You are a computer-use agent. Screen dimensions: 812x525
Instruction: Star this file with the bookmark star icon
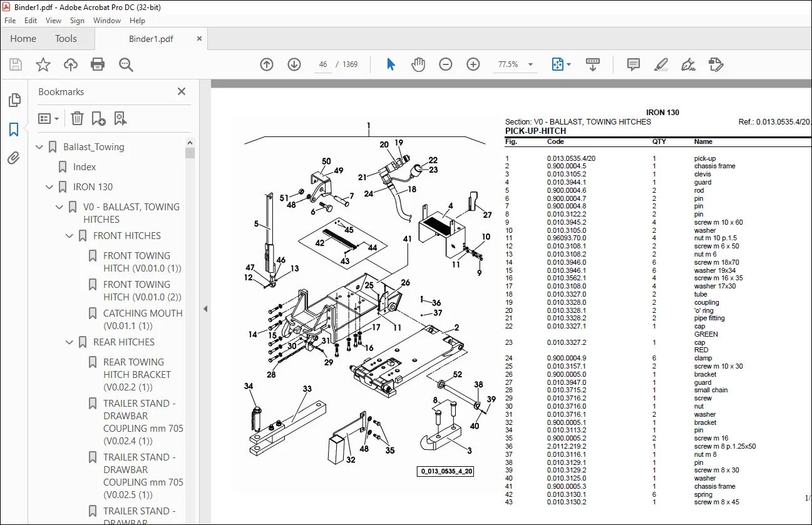43,64
